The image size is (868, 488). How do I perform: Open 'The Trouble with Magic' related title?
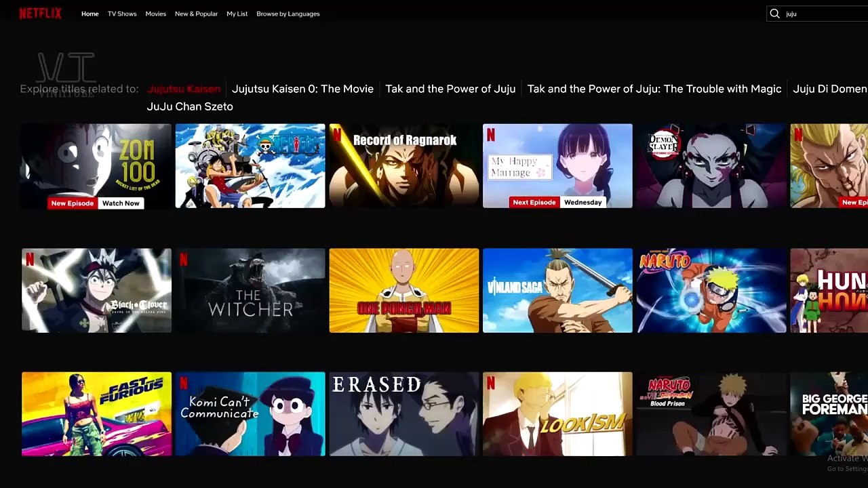pyautogui.click(x=654, y=89)
